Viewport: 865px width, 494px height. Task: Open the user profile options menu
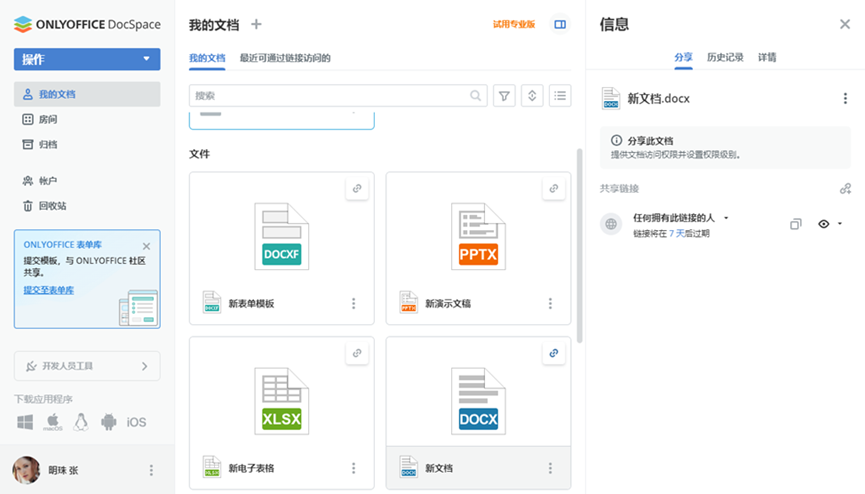pyautogui.click(x=151, y=470)
